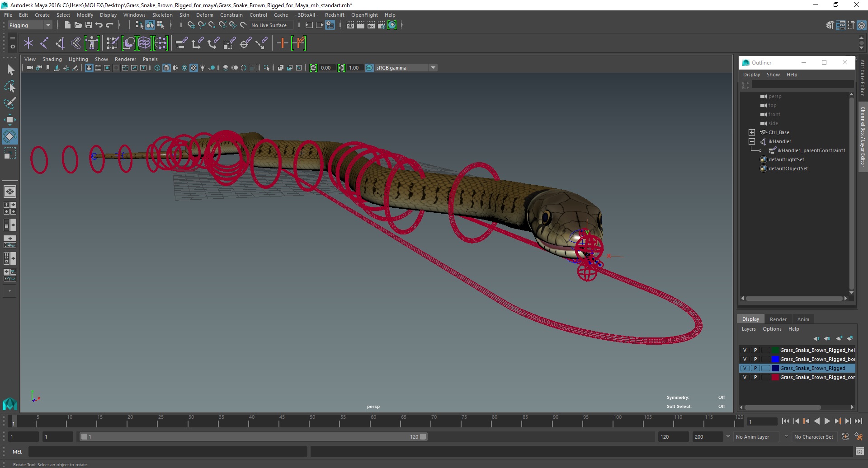Click the Create new layer icon
Viewport: 868px width, 468px height.
click(x=840, y=338)
